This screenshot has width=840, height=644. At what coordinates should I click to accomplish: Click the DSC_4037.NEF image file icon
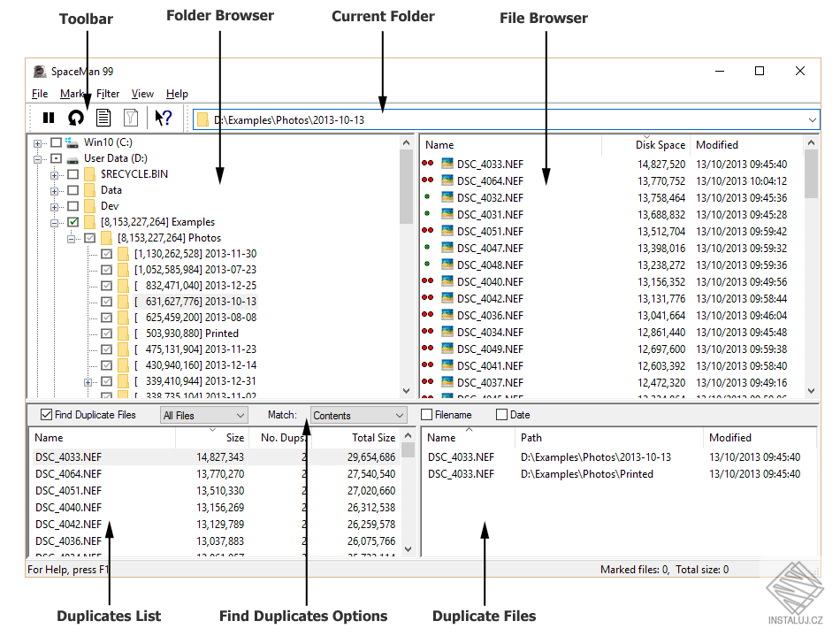pyautogui.click(x=447, y=382)
